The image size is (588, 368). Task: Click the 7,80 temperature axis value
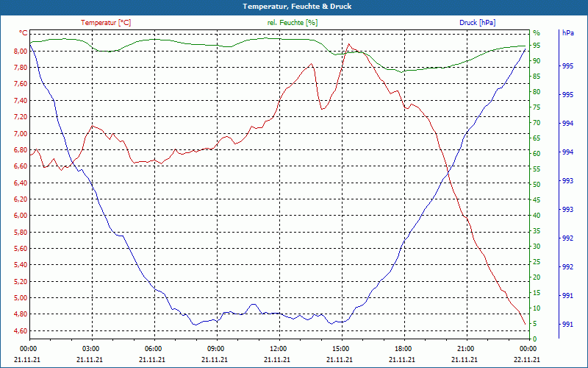(x=21, y=68)
